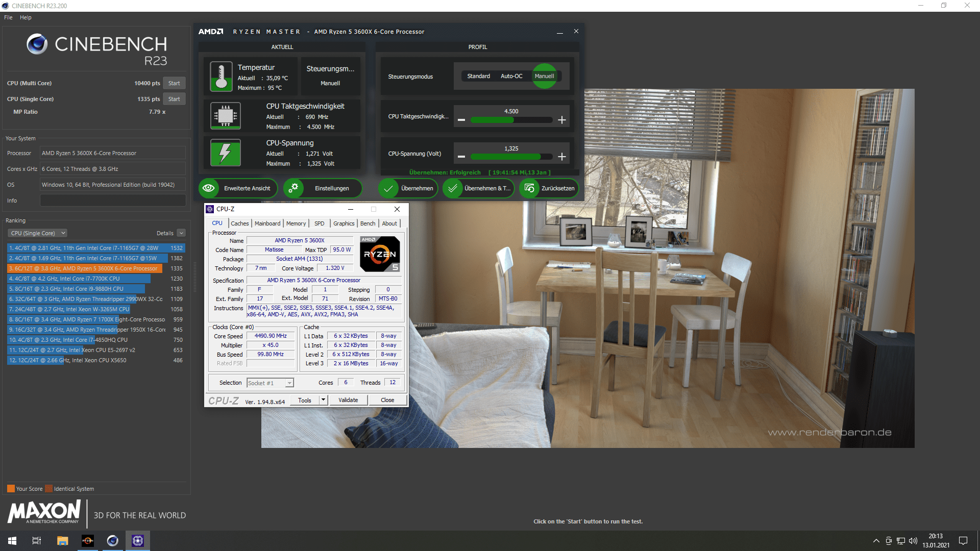Open the Windows Start menu
Screen dimensions: 980x551
tap(12, 541)
